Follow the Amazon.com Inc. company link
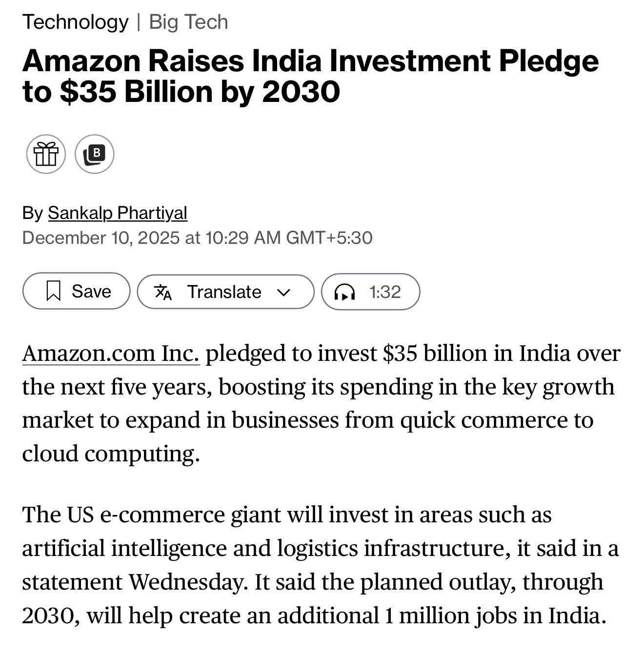 tap(111, 353)
